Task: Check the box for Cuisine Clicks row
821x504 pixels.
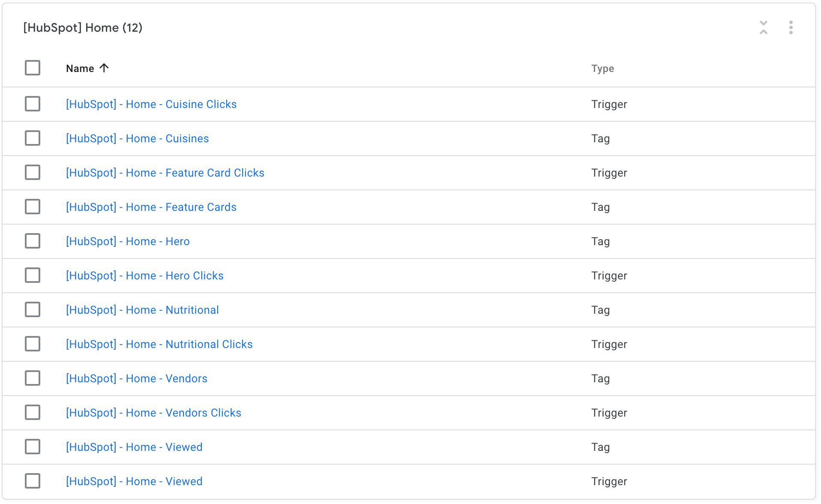Action: [x=33, y=104]
